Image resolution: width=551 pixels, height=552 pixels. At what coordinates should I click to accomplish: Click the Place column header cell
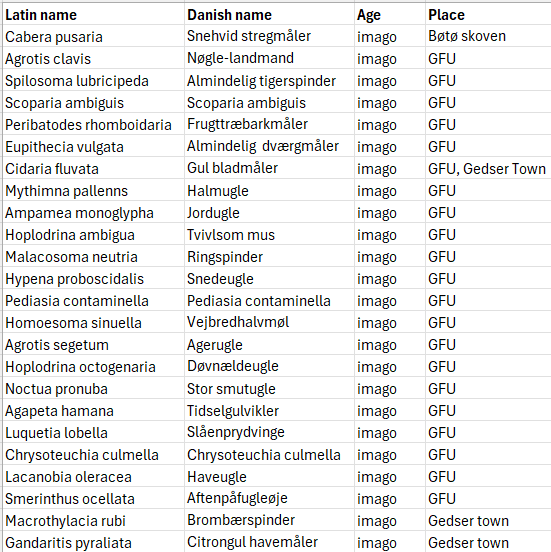[488, 15]
